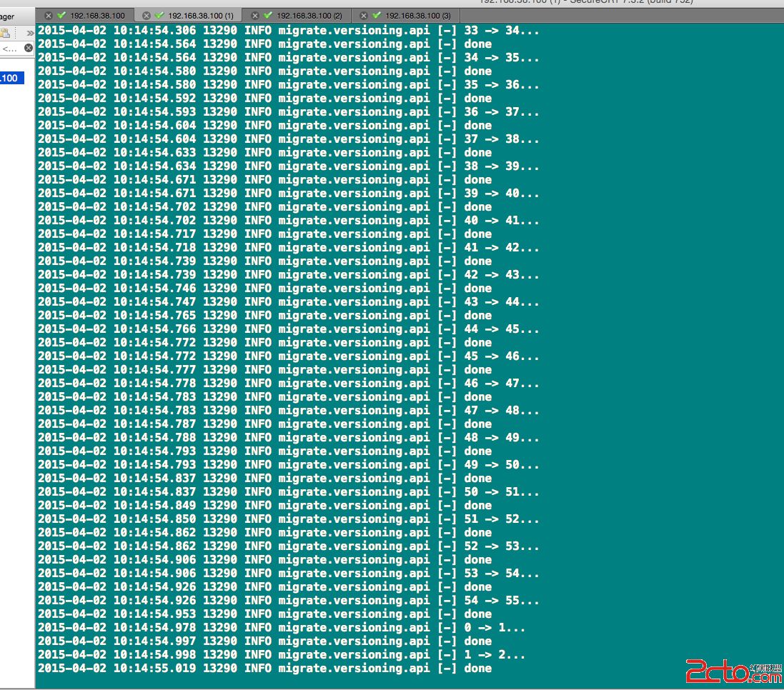784x690 pixels.
Task: Click the 'done' line at 10:14:54.997
Action: tap(265, 641)
